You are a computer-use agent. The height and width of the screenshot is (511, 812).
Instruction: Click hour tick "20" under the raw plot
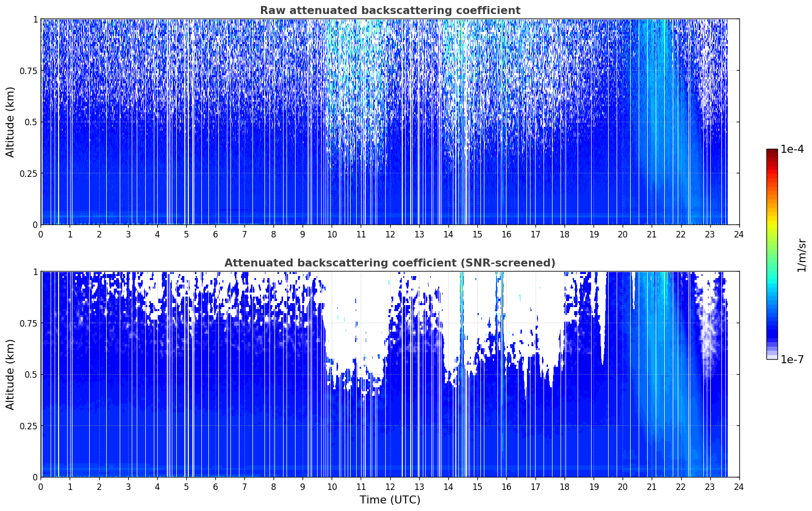623,234
